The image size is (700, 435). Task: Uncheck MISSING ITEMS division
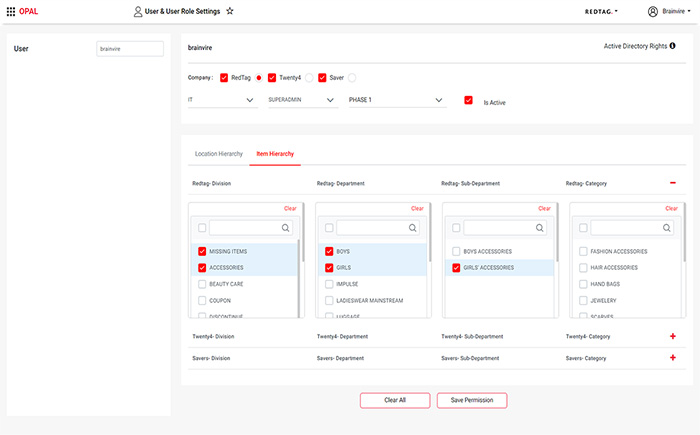click(202, 251)
